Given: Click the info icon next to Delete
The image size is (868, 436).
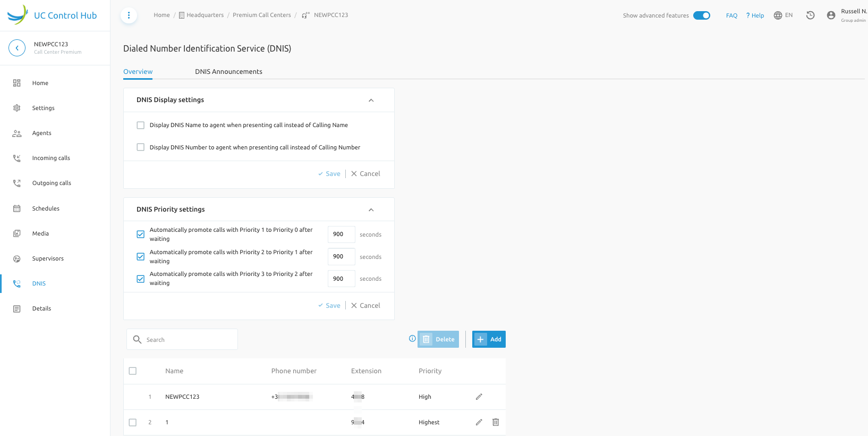Looking at the screenshot, I should tap(412, 339).
